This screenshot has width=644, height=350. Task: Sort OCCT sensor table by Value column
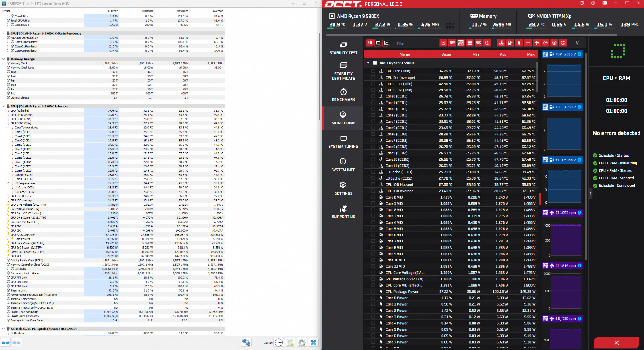tap(446, 54)
